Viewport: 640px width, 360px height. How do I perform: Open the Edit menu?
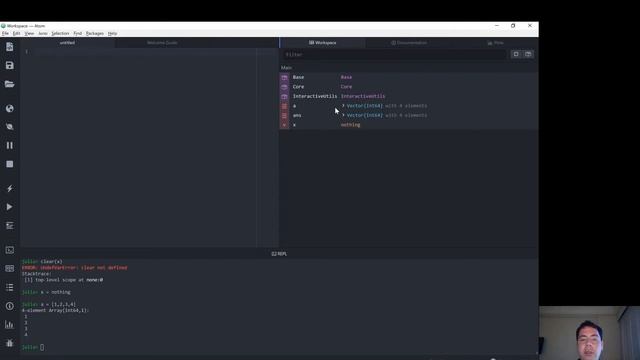tap(16, 33)
